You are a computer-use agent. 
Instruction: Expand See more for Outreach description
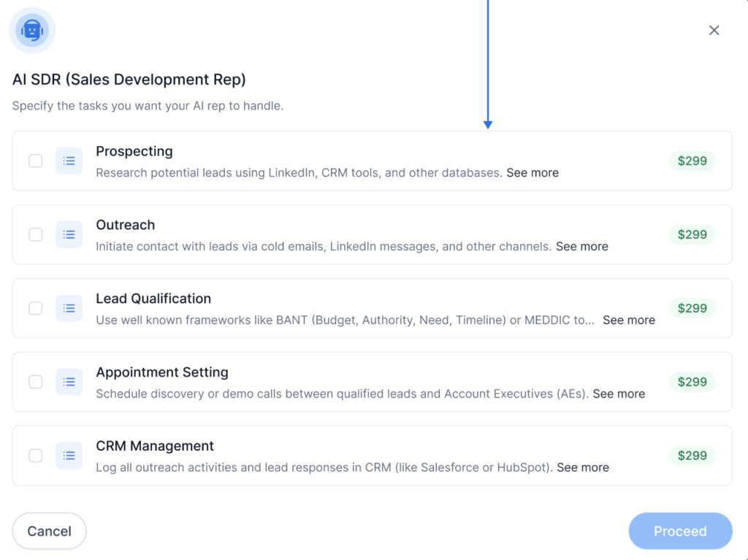pyautogui.click(x=582, y=247)
